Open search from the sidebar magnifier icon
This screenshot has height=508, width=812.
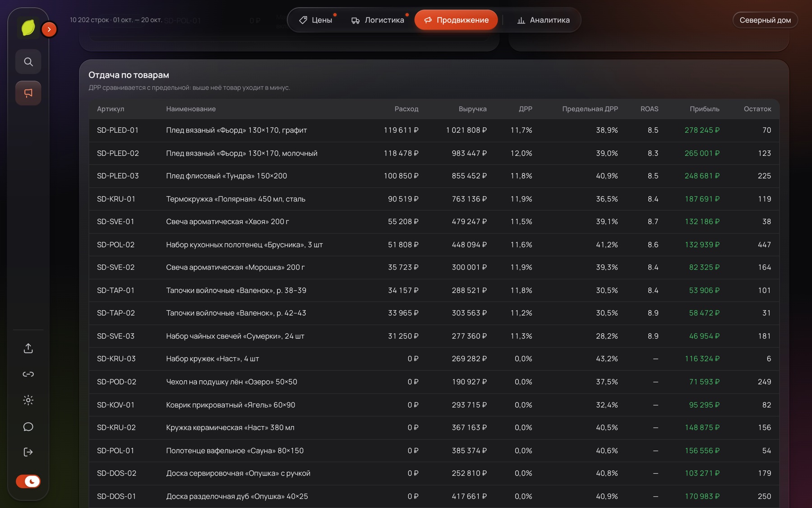[x=28, y=62]
